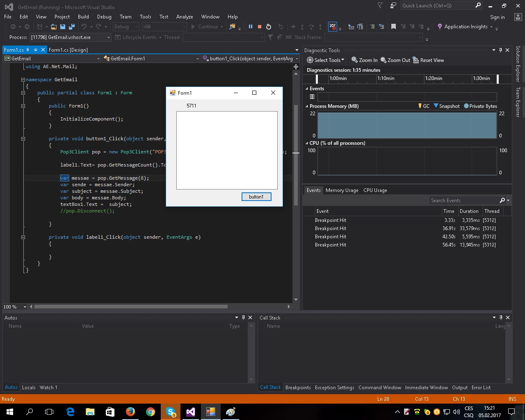Collapse the button1_Click method outline box

click(23, 139)
